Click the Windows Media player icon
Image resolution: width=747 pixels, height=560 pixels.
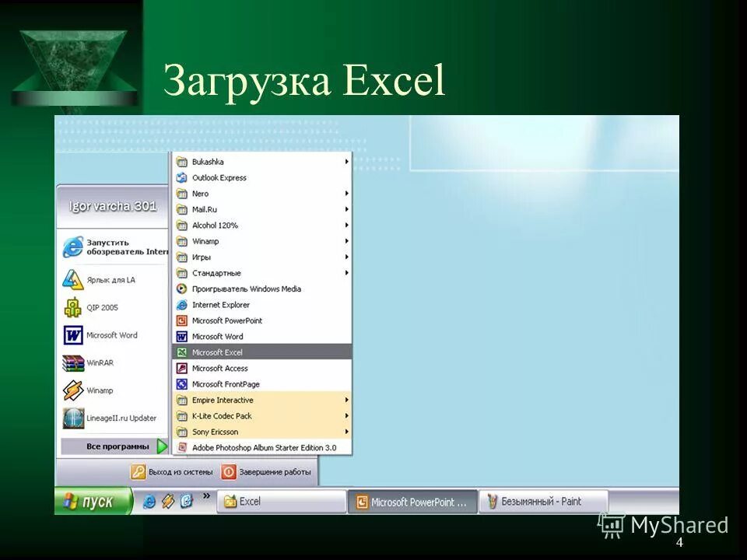[181, 289]
